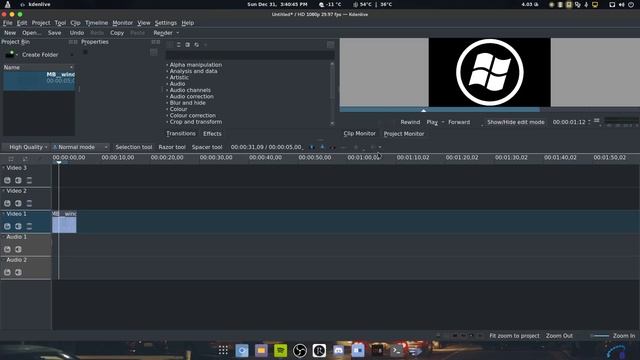Screen dimensions: 640x360
Task: Open the Timeline menu
Action: coord(96,23)
